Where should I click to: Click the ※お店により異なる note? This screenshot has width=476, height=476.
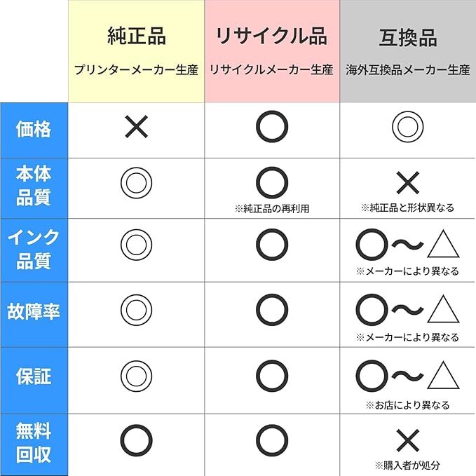tap(407, 405)
